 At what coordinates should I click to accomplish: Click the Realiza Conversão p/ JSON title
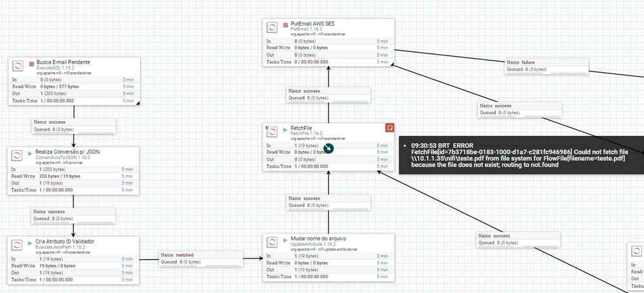tap(68, 152)
